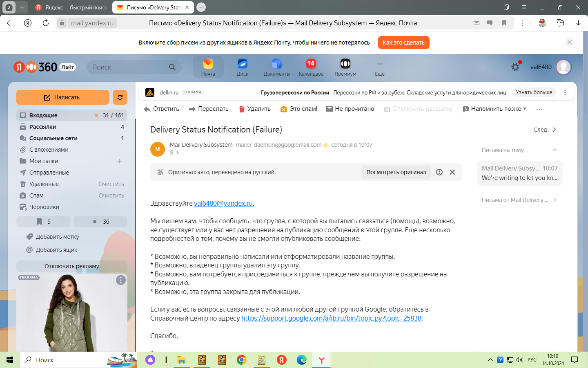Click Посмотреть оригинал button
This screenshot has height=368, width=588.
(396, 172)
